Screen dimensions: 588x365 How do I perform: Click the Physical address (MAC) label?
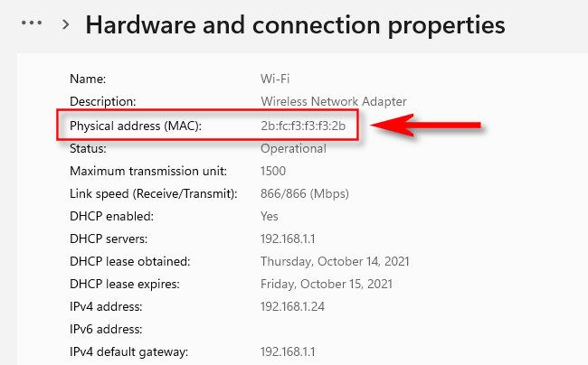click(135, 126)
